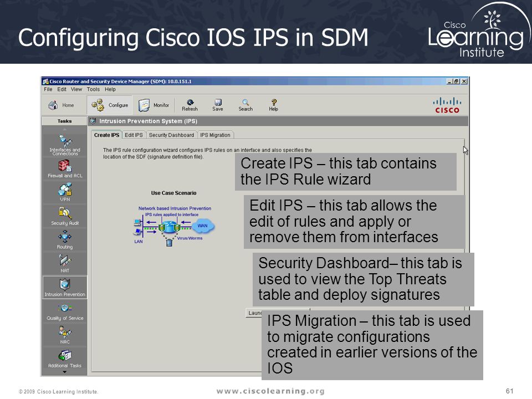Switch to Monitor mode
532x399 pixels.
[x=154, y=105]
